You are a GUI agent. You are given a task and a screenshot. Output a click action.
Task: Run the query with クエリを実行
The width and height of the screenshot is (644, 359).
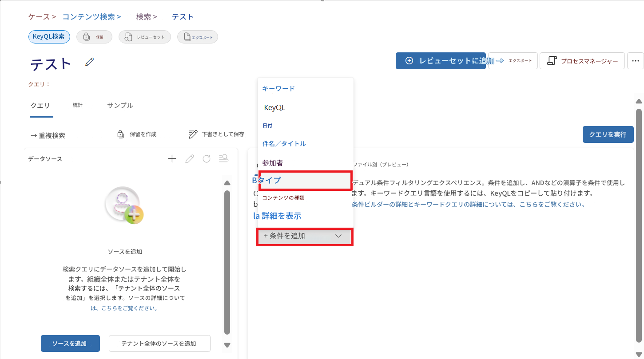pyautogui.click(x=608, y=134)
